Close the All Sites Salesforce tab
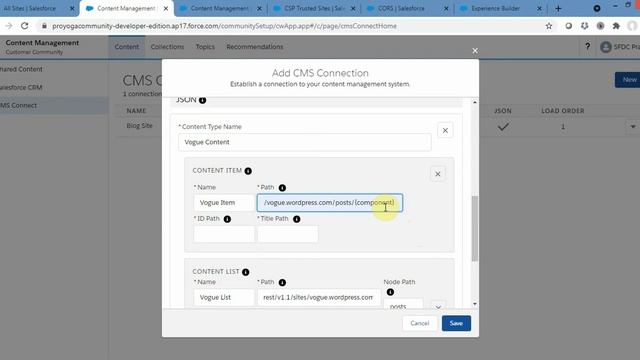The image size is (640, 360). point(72,8)
